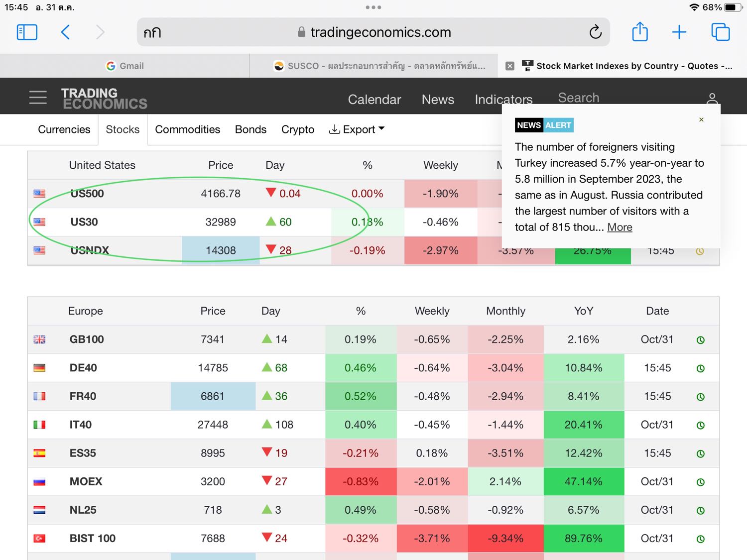
Task: Switch to the Gmail browser tab
Action: (125, 66)
